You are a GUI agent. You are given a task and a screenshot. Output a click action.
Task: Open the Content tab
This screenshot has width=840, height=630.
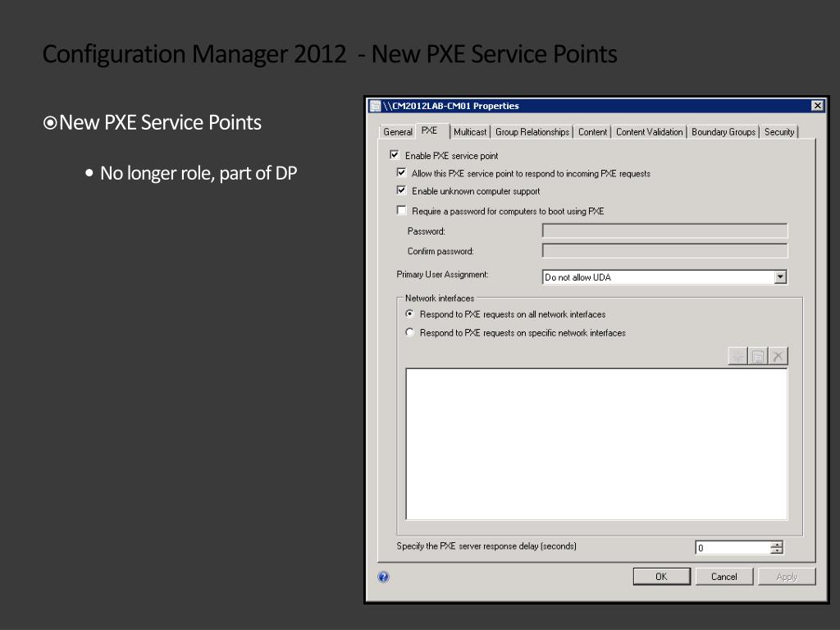592,132
